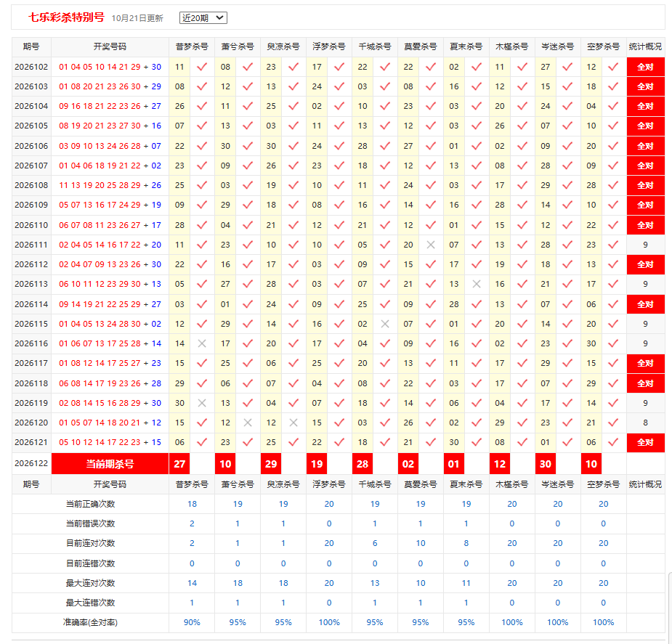The height and width of the screenshot is (644, 672).
Task: Click the red checkmark for 岑迷杀号 in row 2026112
Action: click(x=567, y=264)
